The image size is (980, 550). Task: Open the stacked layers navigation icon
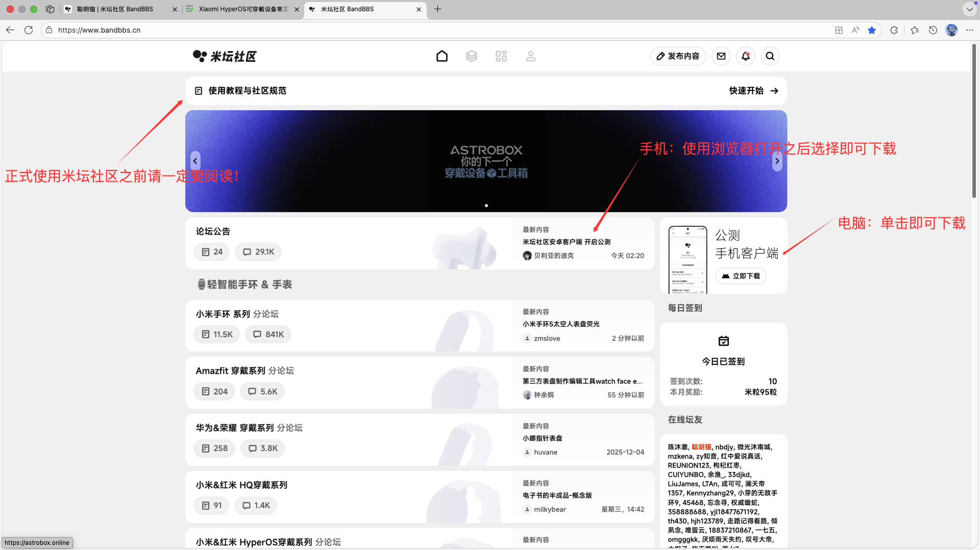(x=472, y=56)
